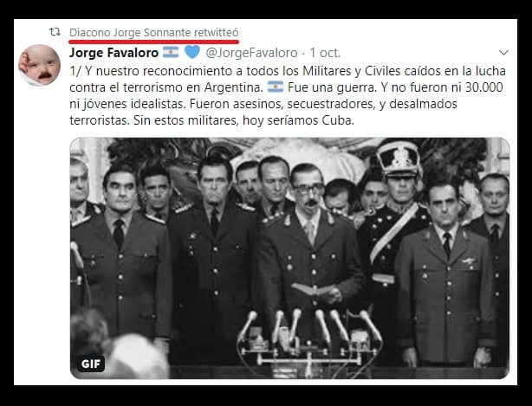
Task: Click the blue heart emoji next to the name
Action: (192, 52)
